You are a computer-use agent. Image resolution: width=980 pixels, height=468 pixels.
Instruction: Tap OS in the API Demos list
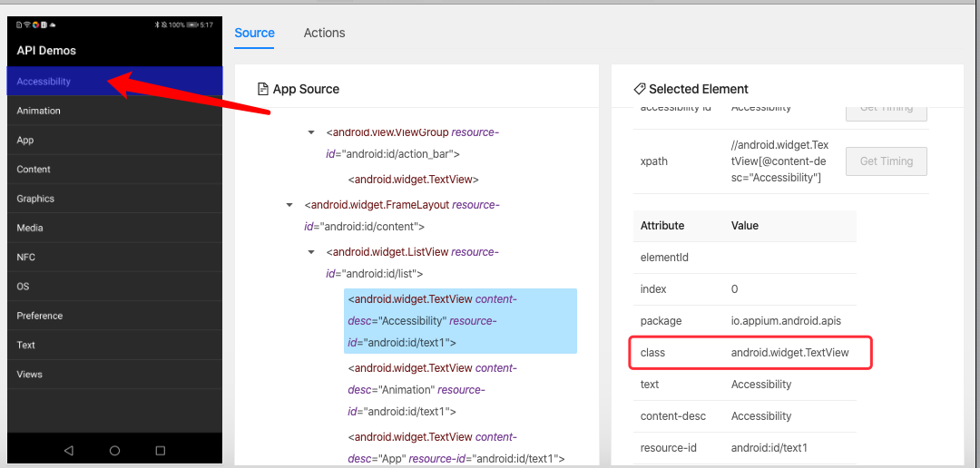(115, 287)
